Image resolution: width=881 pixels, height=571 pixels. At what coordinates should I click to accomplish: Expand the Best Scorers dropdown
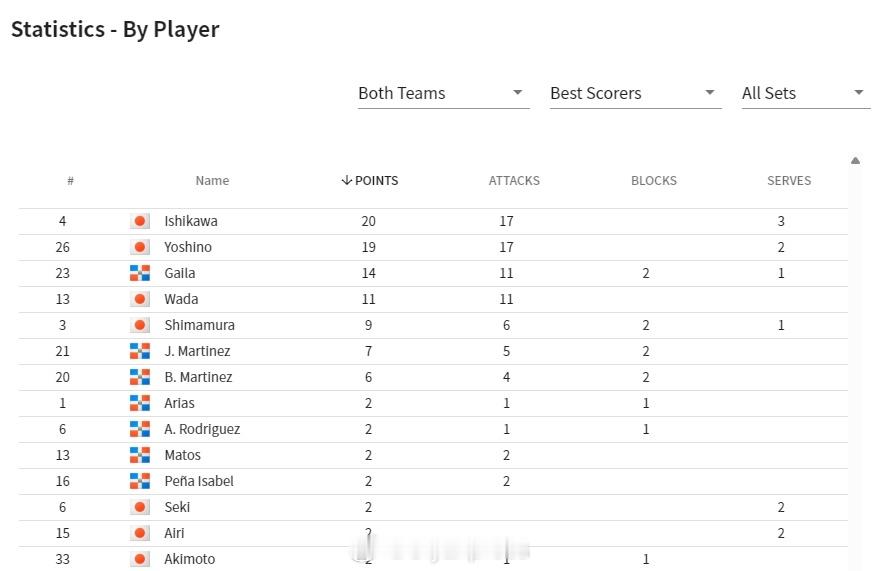click(635, 93)
